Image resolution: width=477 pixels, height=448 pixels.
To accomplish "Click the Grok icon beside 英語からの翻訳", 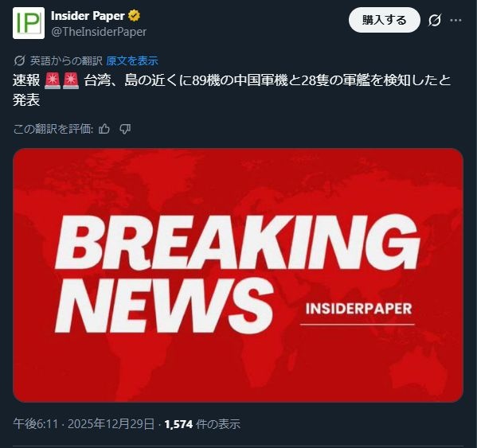I will 19,60.
